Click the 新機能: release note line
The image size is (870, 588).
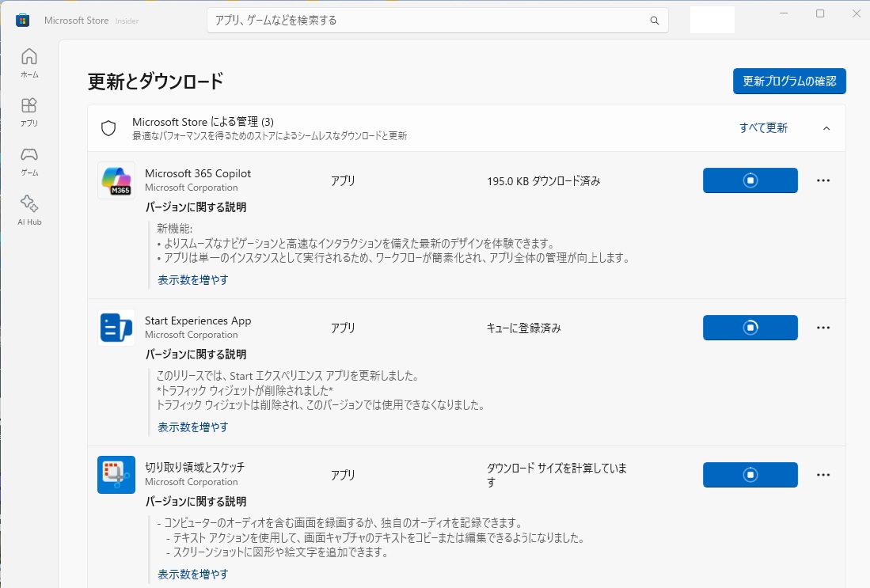pyautogui.click(x=174, y=229)
